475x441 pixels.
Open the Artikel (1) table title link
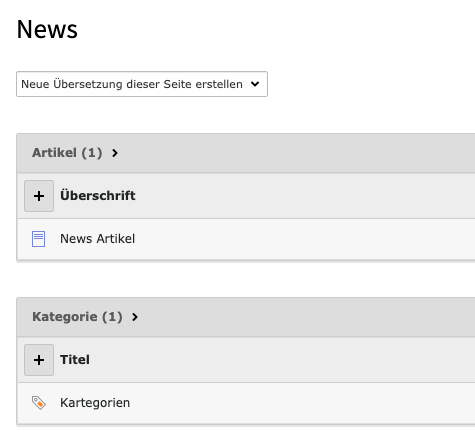click(67, 153)
